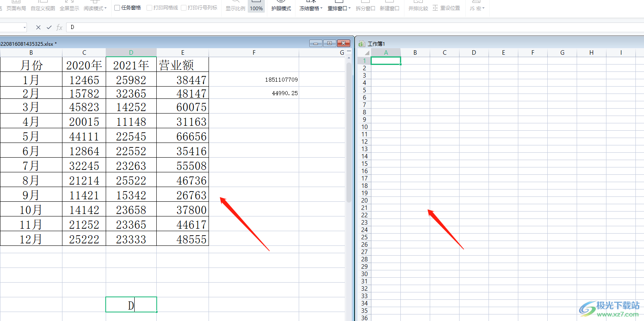Select row 20 header in 工作簿1
This screenshot has width=644, height=321.
point(364,201)
